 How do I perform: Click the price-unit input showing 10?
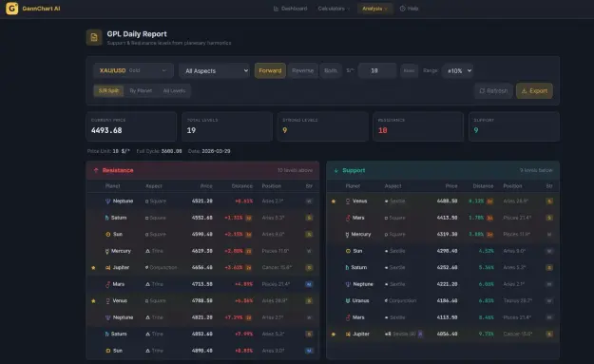(x=377, y=71)
